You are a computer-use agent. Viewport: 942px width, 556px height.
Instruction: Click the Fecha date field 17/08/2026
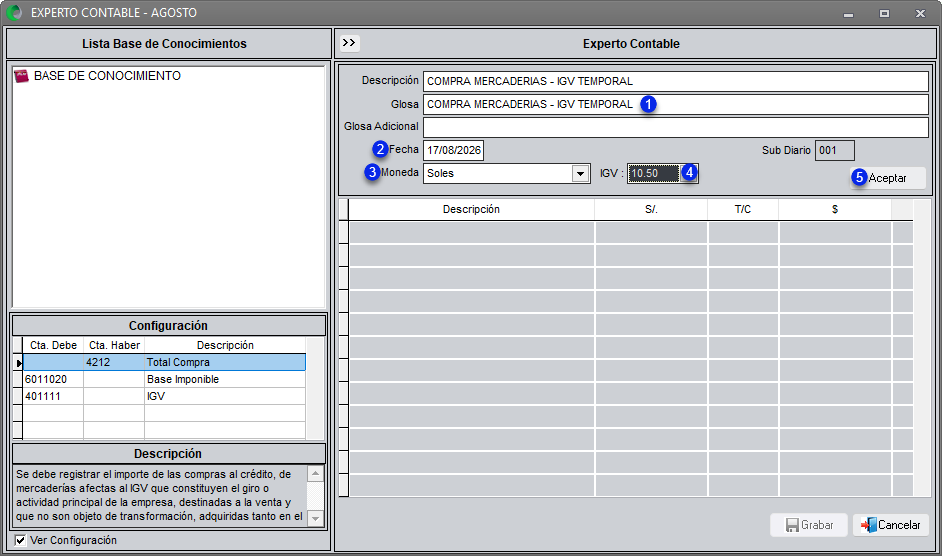point(454,150)
